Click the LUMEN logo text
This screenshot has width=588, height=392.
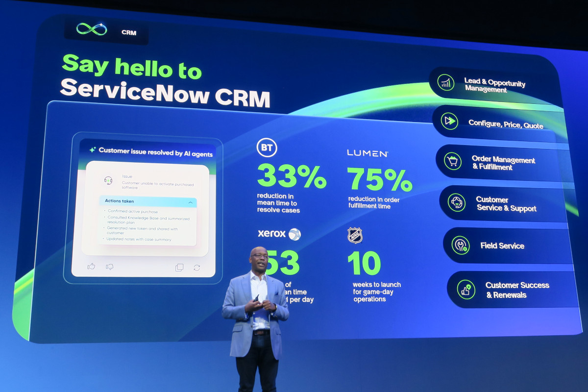[367, 153]
